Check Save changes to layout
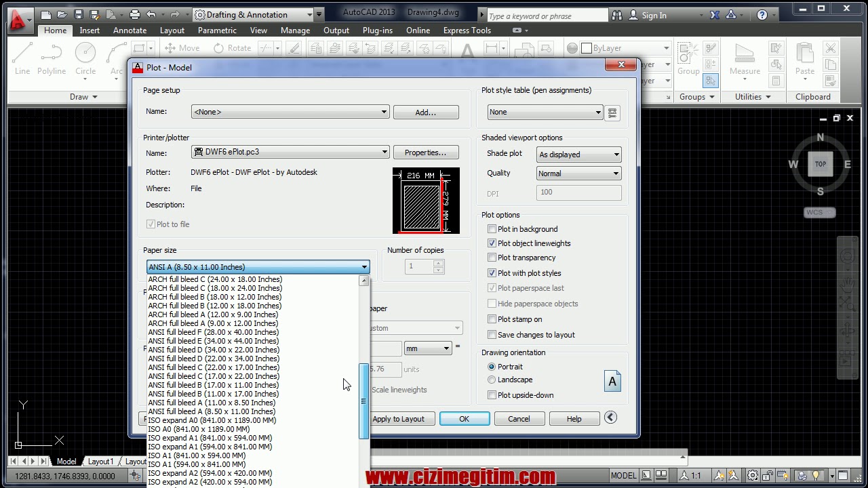 [x=492, y=335]
